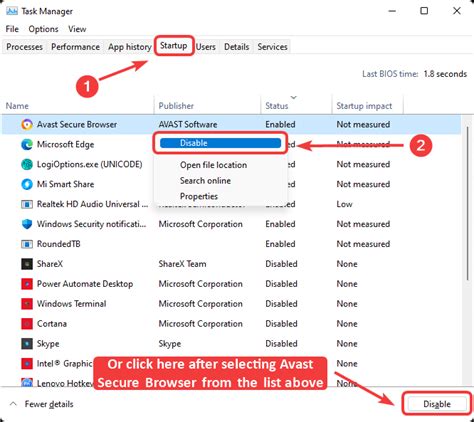Click the Microsoft Edge icon
This screenshot has width=474, height=422.
[27, 144]
